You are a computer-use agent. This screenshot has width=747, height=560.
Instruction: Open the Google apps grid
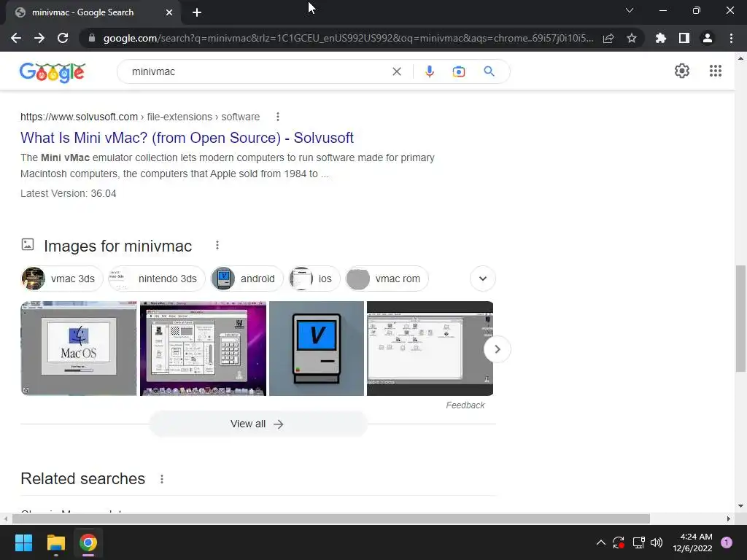point(716,71)
